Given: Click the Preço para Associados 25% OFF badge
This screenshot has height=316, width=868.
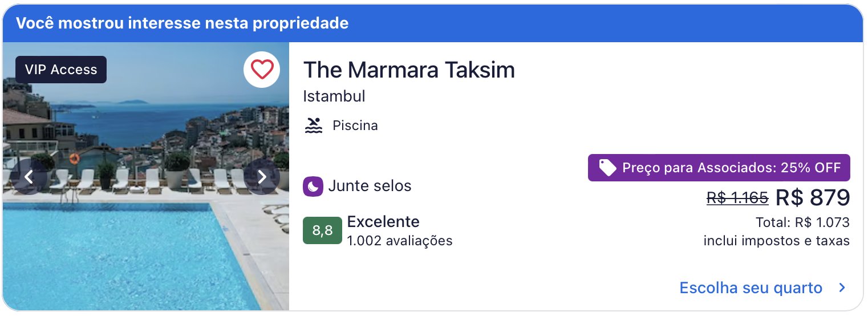Looking at the screenshot, I should (719, 168).
